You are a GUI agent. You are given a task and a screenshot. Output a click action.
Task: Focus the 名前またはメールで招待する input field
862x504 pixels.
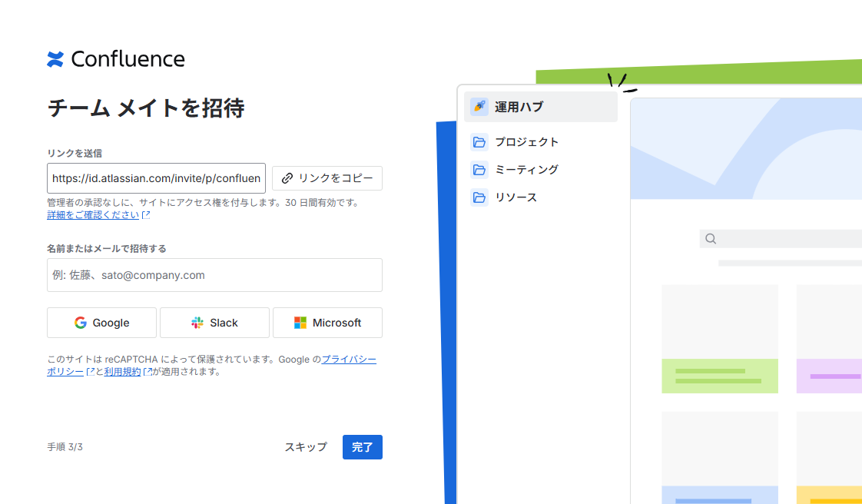(x=214, y=275)
